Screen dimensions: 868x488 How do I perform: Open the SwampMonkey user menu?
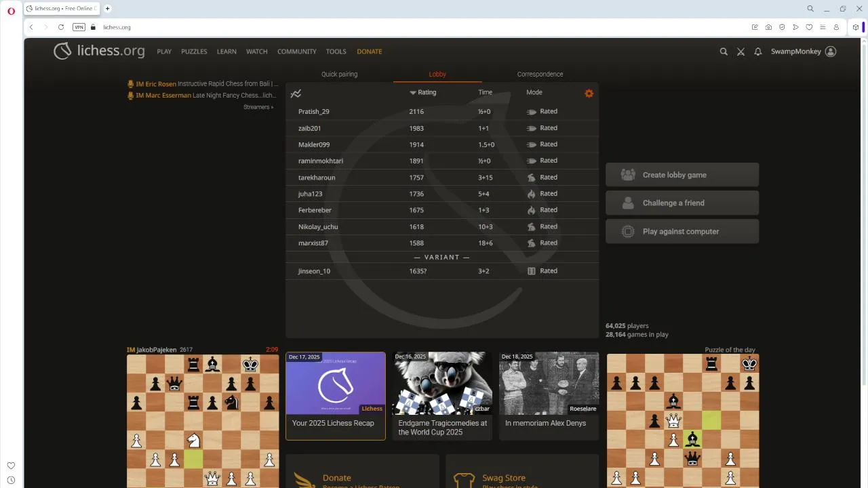[804, 52]
